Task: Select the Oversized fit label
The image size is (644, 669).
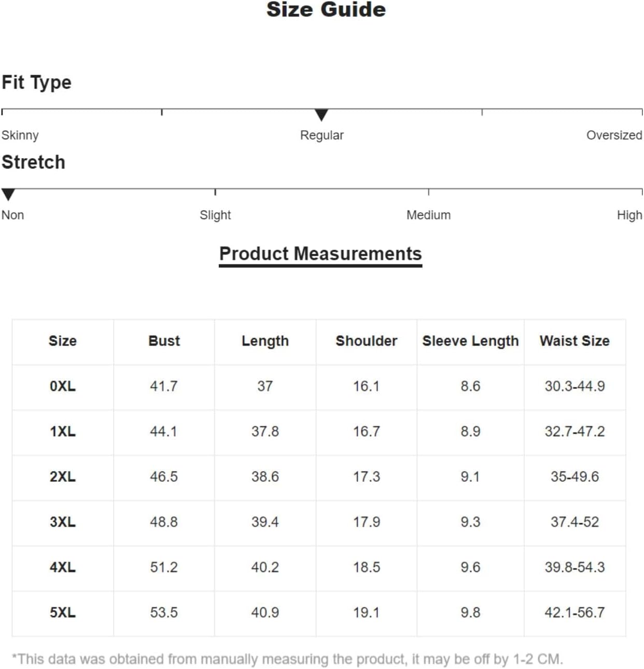Action: 614,135
